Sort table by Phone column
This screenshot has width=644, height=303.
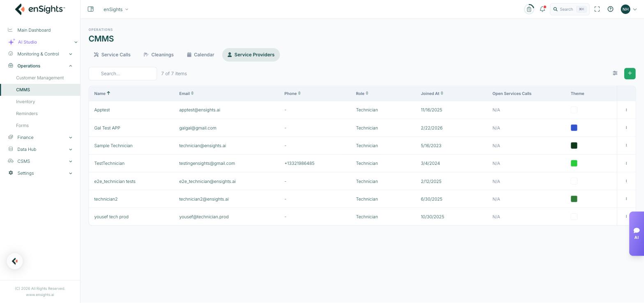coord(292,93)
